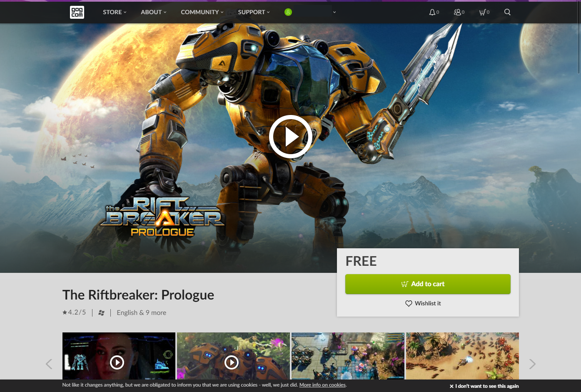Open the ABOUT menu
This screenshot has height=392, width=581.
coord(153,12)
